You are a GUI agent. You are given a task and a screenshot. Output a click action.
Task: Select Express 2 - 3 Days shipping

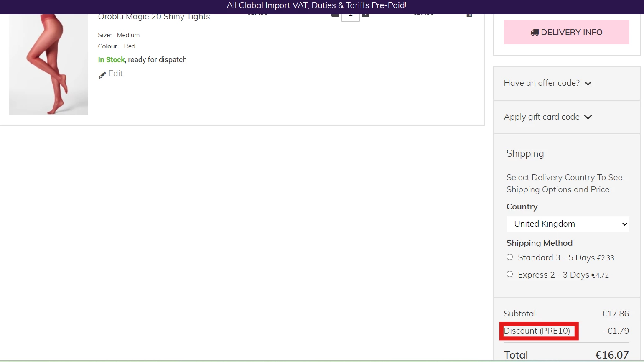tap(509, 274)
